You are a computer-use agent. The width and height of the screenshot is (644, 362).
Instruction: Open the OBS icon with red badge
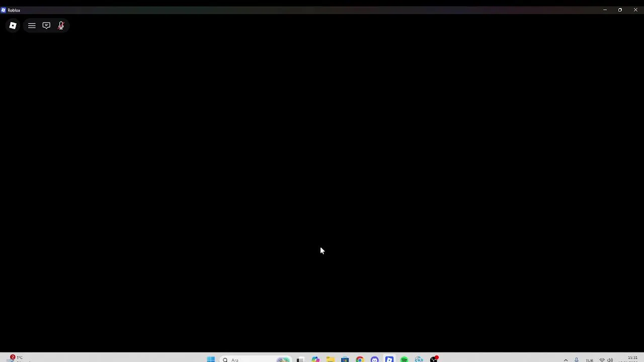coord(434,359)
